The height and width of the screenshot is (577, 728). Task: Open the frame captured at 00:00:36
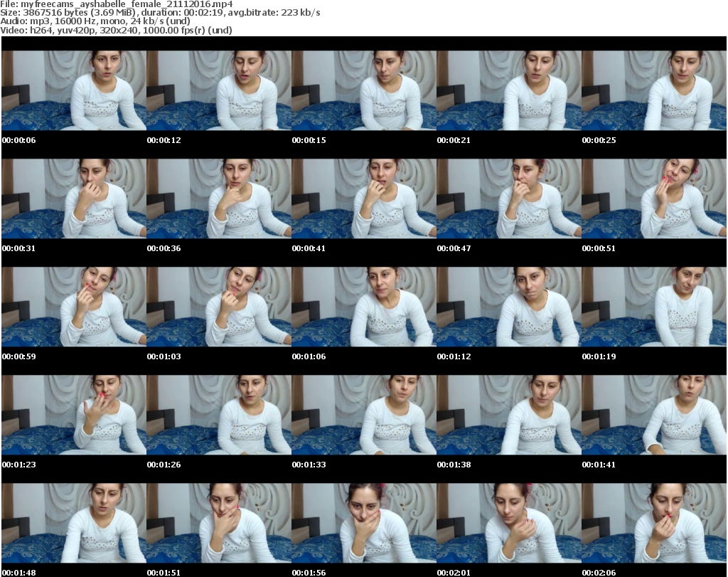(219, 198)
